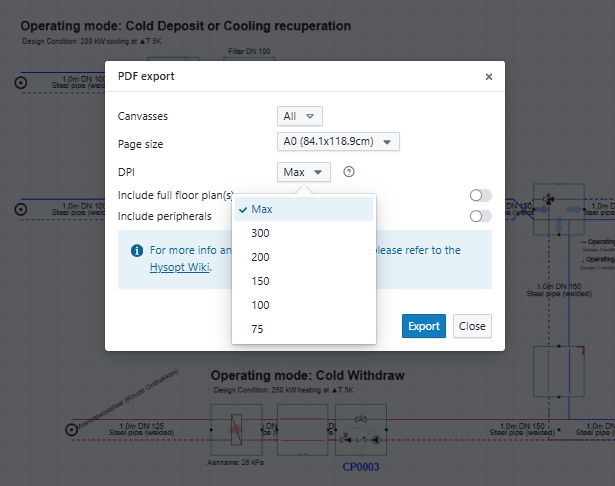Click the Export button
The image size is (615, 486).
point(423,326)
